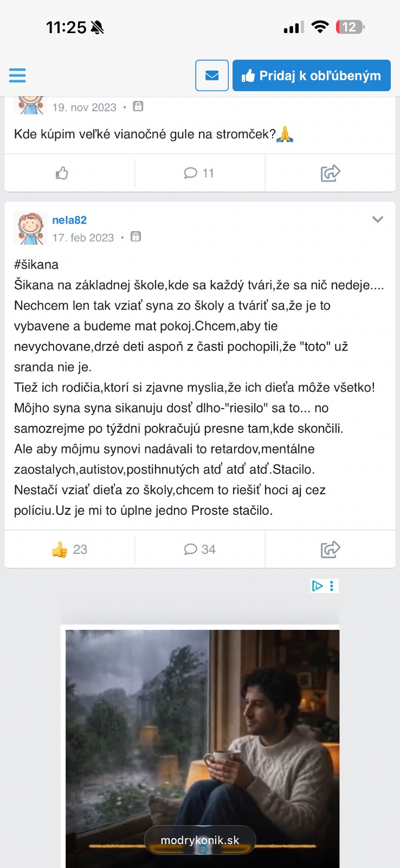Image resolution: width=400 pixels, height=868 pixels.
Task: Toggle the like on the šikana post
Action: 69,550
